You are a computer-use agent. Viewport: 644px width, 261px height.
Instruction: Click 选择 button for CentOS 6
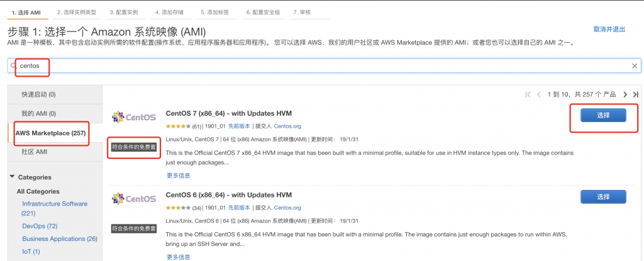[x=603, y=197]
